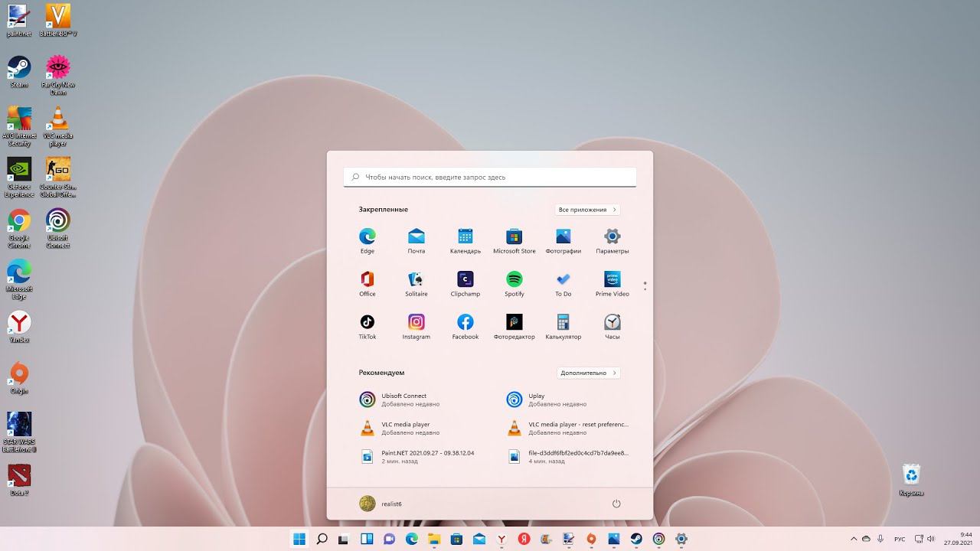The image size is (980, 551).
Task: Select the Far Cry New Dawn desktop icon
Action: coord(58,75)
